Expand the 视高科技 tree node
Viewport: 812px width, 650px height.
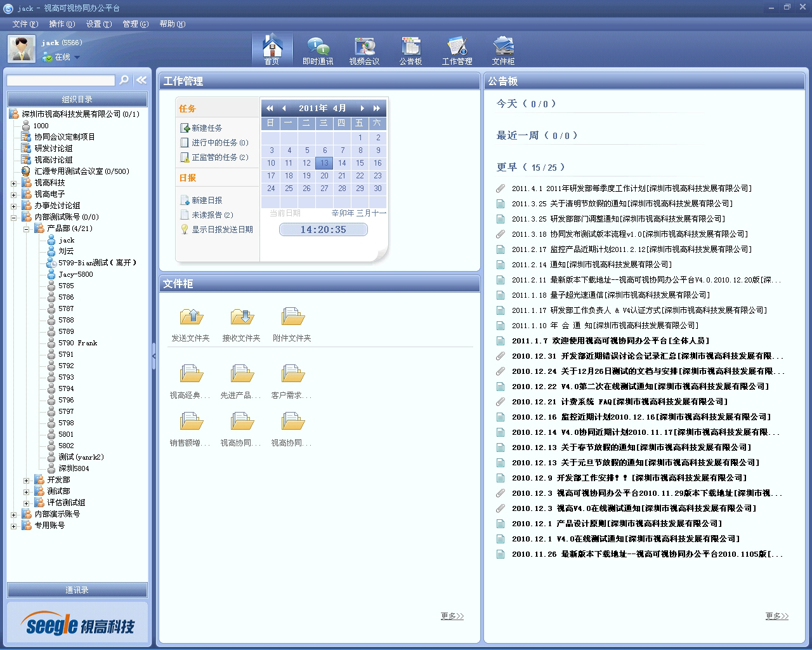(13, 183)
